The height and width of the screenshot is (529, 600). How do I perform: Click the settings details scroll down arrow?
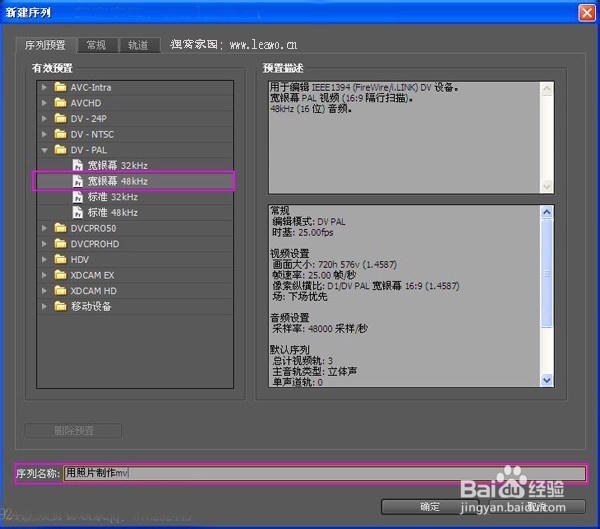[x=547, y=380]
